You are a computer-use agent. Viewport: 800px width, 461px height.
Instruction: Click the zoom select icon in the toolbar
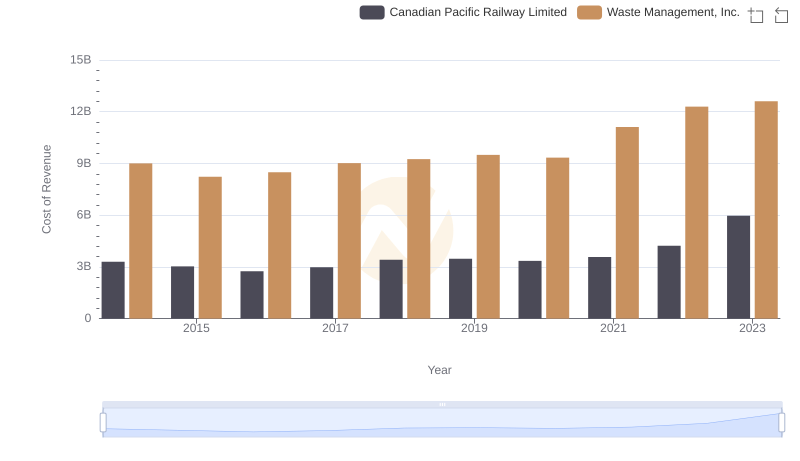(x=756, y=14)
